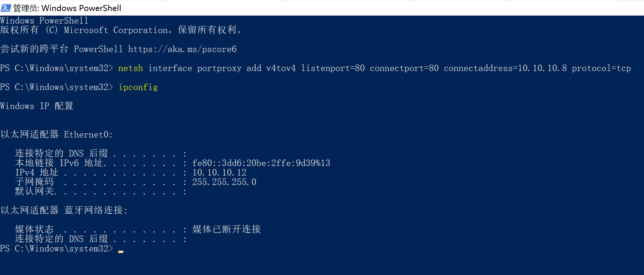Click the yellow ipconfig command text

[138, 87]
